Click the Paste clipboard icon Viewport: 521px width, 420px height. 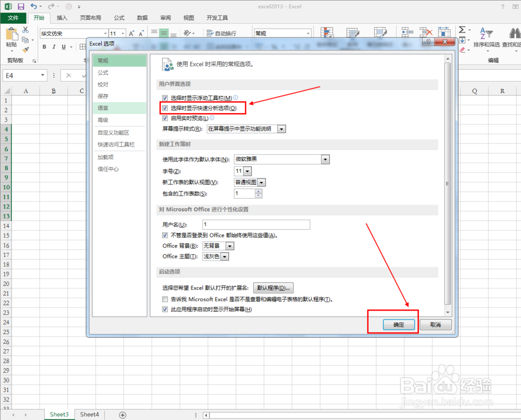point(11,34)
